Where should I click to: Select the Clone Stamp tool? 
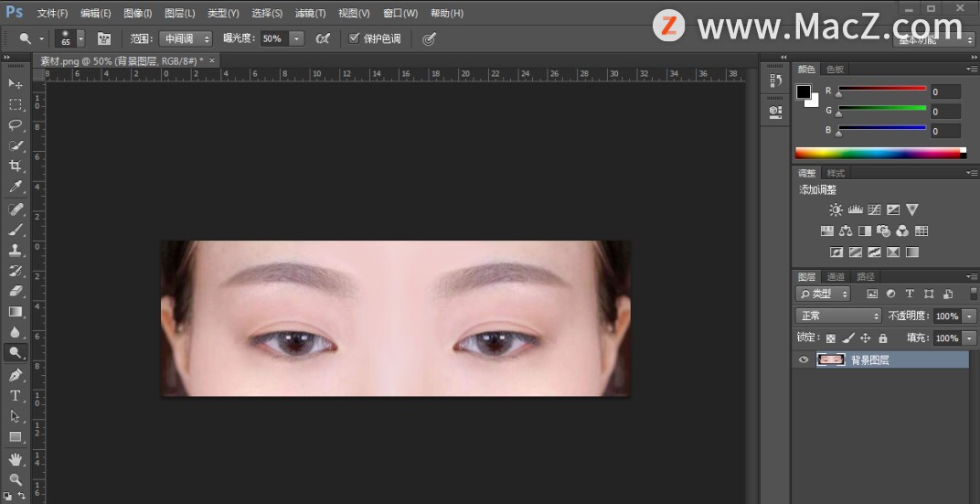[x=16, y=250]
